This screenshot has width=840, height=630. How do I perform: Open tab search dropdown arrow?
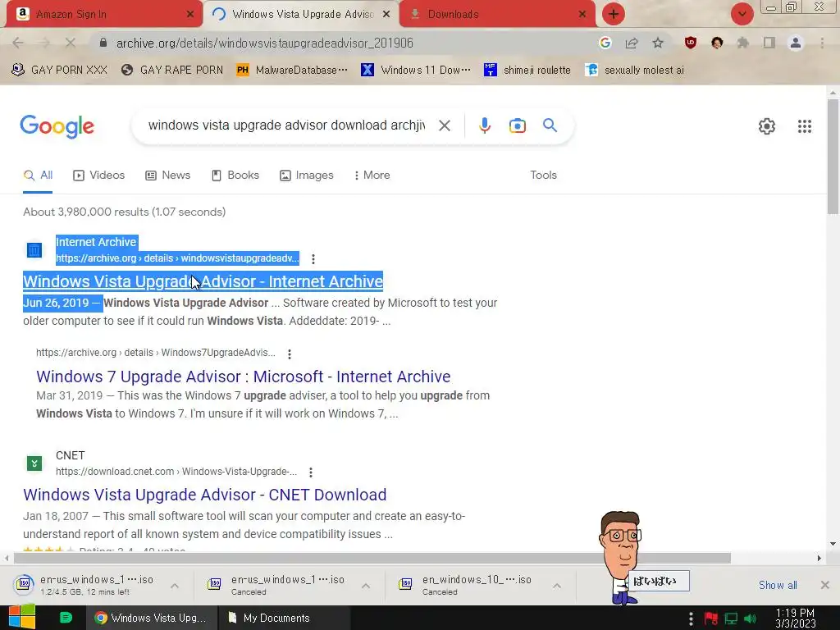742,14
